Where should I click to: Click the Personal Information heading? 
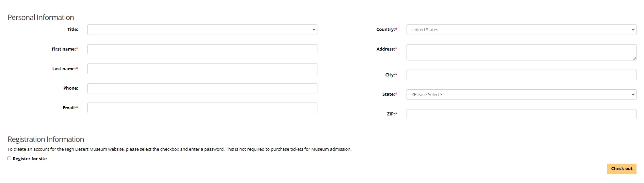pos(41,17)
